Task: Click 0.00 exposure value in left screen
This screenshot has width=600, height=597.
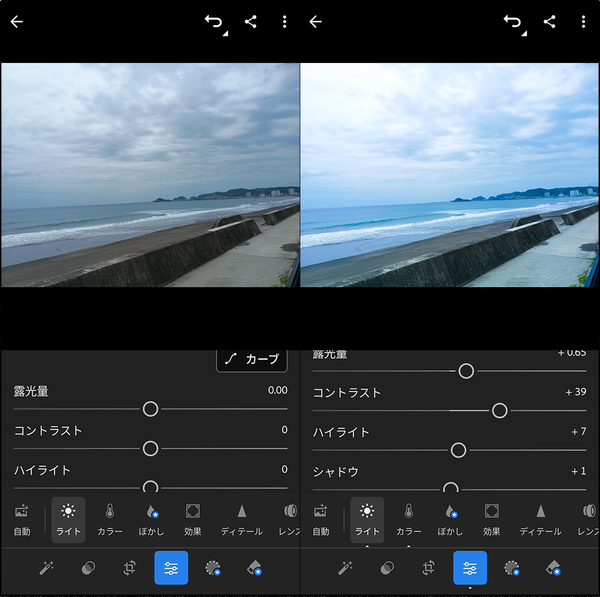Action: pyautogui.click(x=277, y=391)
